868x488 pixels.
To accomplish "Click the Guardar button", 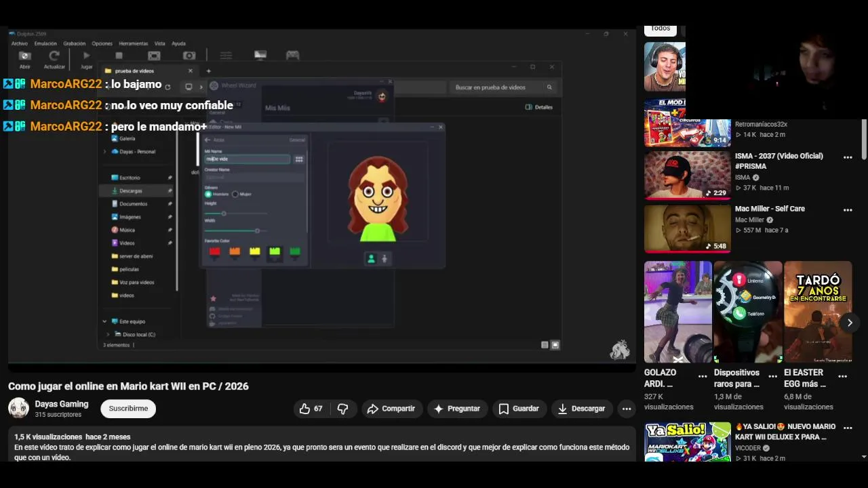I will [x=519, y=409].
